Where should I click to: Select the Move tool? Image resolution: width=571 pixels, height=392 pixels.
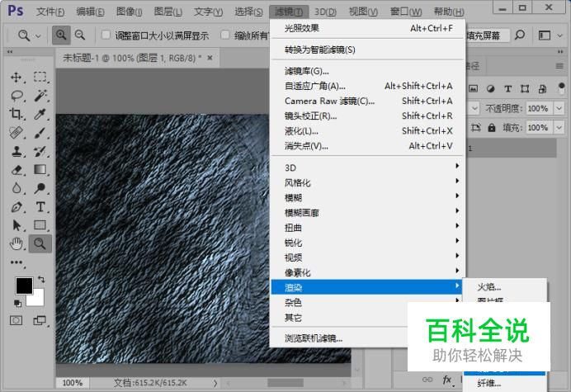point(16,78)
